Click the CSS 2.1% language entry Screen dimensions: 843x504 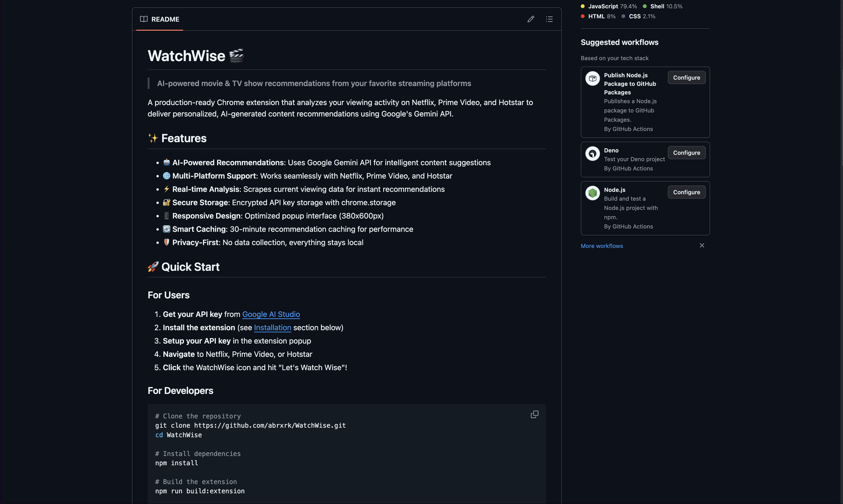pos(638,16)
